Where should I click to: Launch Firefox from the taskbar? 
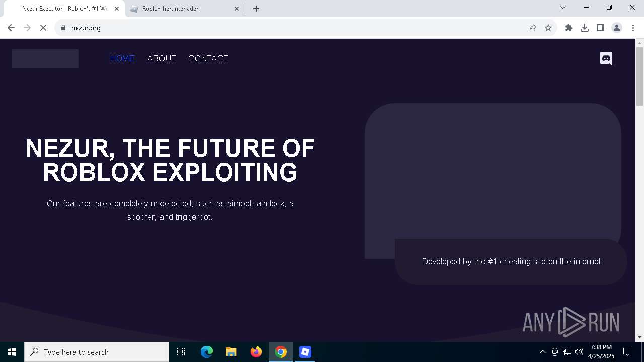coord(256,352)
